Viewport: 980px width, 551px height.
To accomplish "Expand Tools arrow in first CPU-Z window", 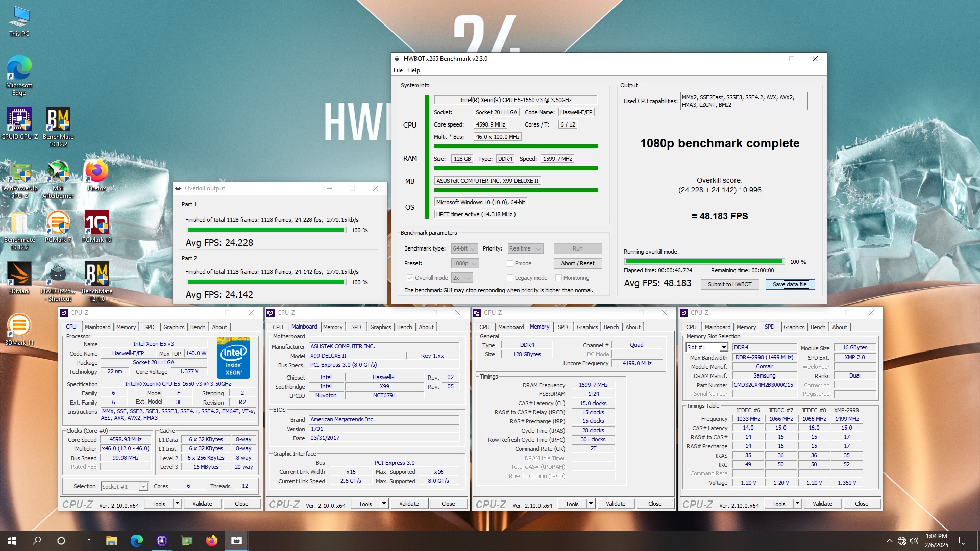I will pyautogui.click(x=177, y=504).
